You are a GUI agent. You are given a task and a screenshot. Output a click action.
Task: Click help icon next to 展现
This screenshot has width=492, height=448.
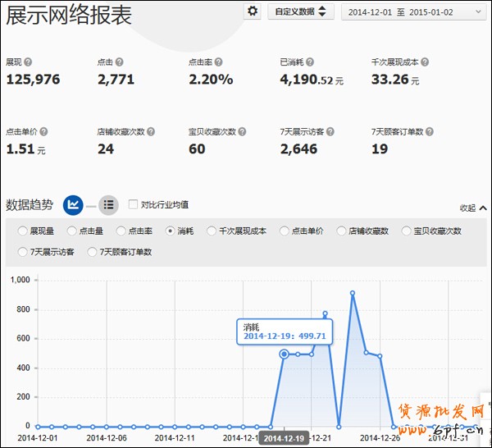[29, 62]
